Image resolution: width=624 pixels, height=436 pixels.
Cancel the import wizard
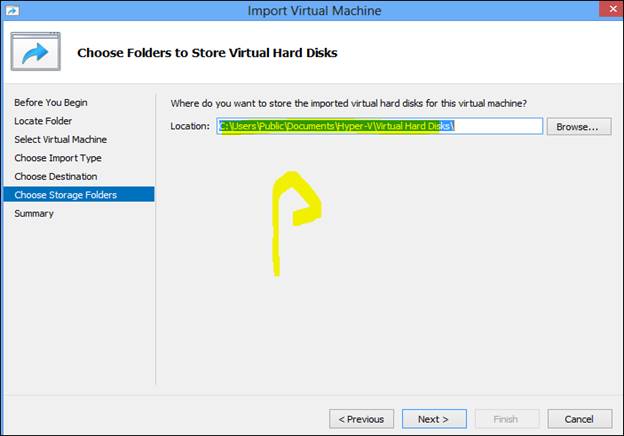click(578, 419)
